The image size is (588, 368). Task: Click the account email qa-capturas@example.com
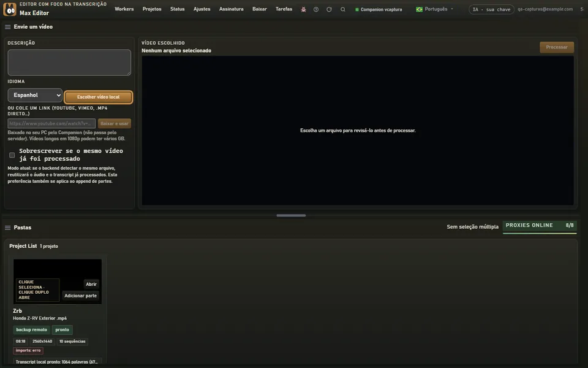tap(545, 9)
